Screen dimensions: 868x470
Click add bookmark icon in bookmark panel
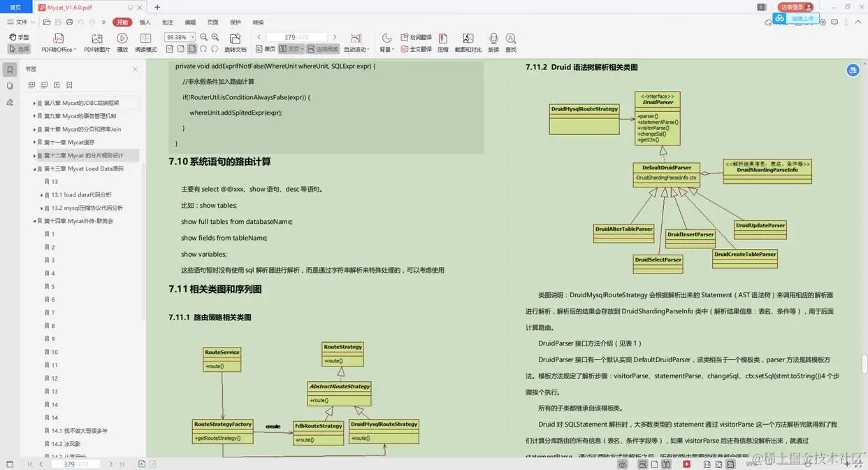point(57,85)
